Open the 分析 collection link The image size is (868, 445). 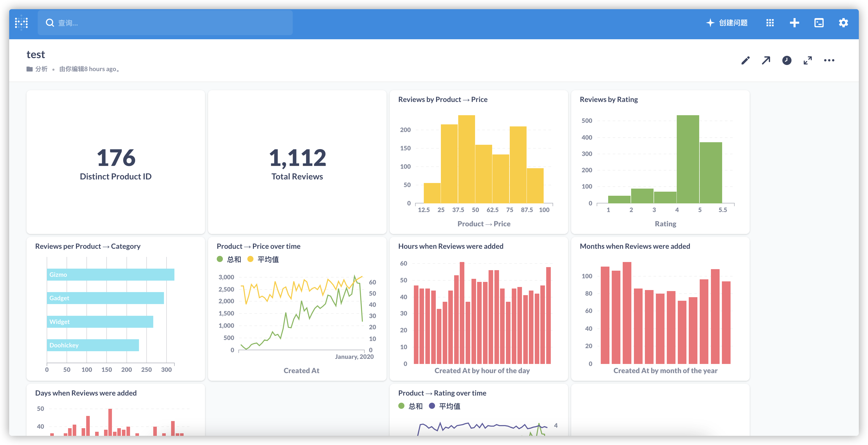(41, 69)
